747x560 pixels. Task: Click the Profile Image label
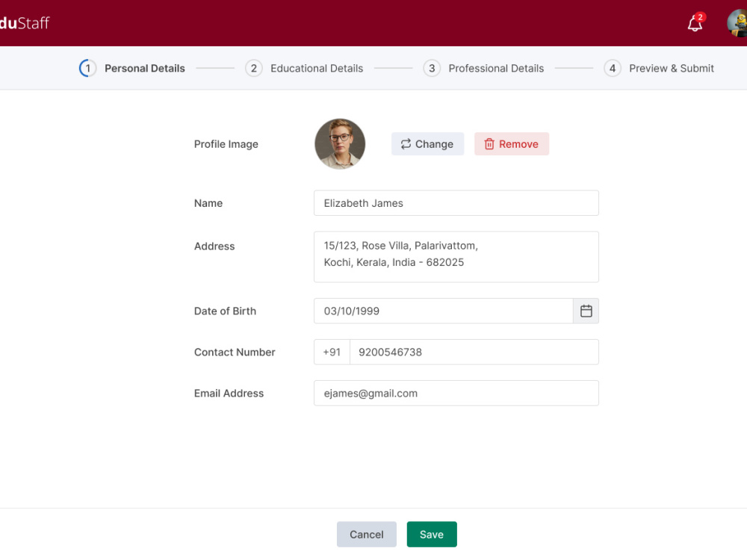click(226, 144)
